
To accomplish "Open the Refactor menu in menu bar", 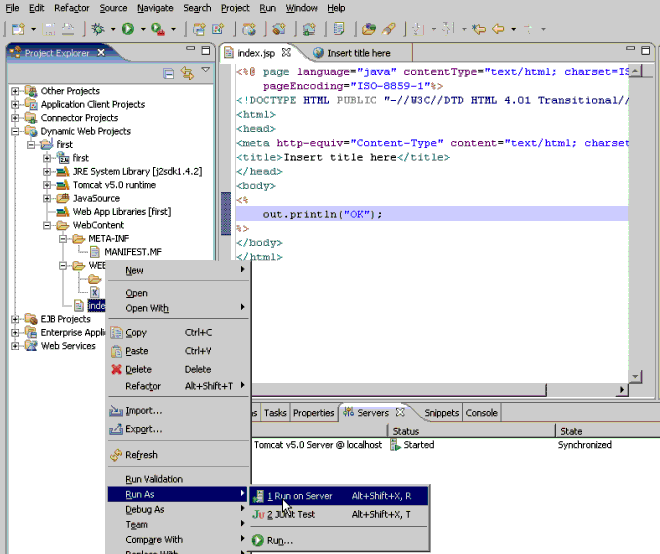I will (72, 8).
